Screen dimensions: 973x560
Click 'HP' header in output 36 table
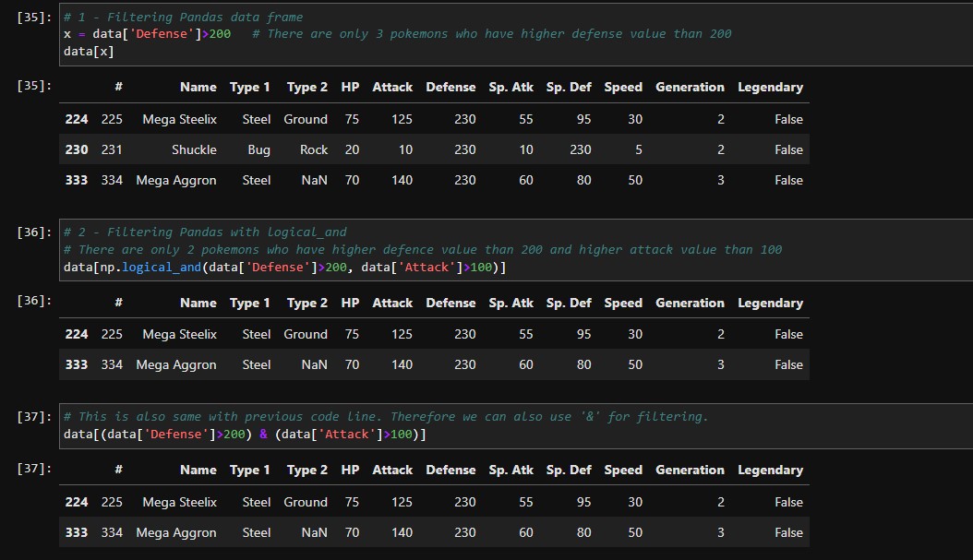[x=350, y=304]
